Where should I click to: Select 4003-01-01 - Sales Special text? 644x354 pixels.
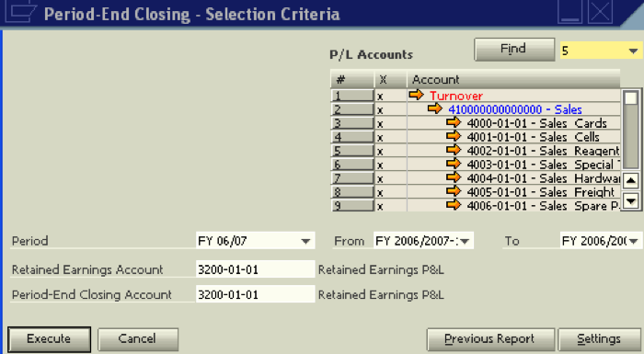point(543,165)
